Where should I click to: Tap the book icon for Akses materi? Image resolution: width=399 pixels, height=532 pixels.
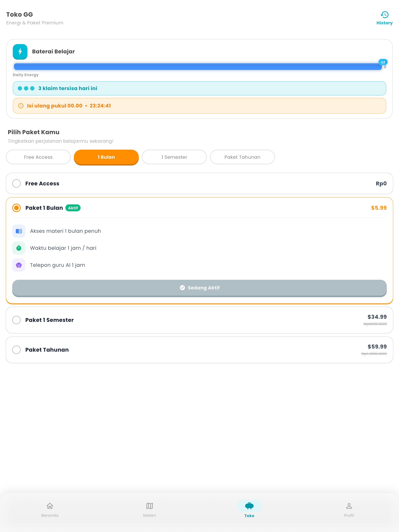tap(19, 231)
